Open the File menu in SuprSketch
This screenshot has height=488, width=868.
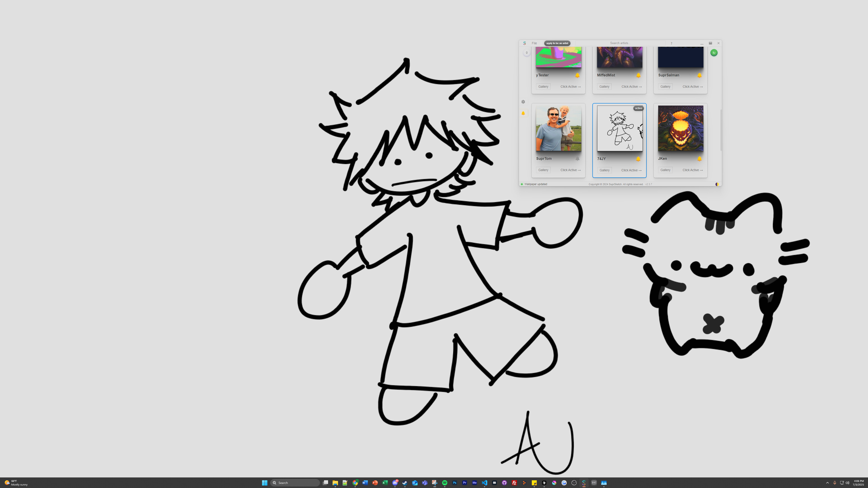(x=535, y=43)
